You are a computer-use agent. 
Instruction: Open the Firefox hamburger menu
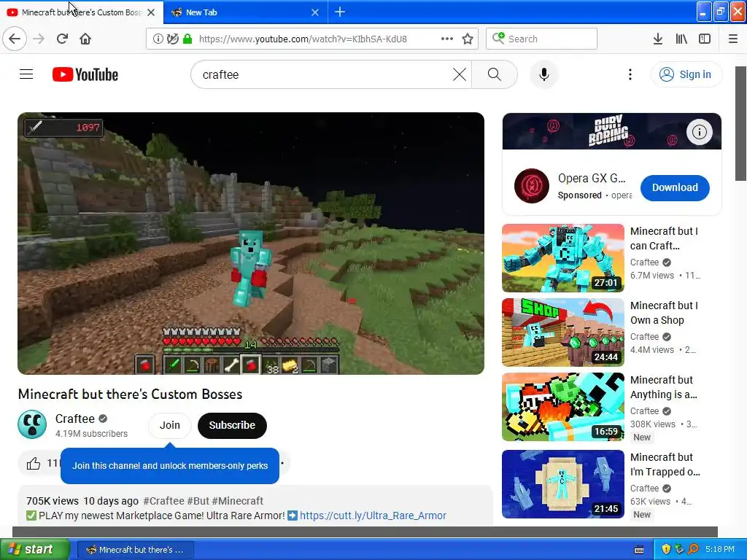pos(732,39)
